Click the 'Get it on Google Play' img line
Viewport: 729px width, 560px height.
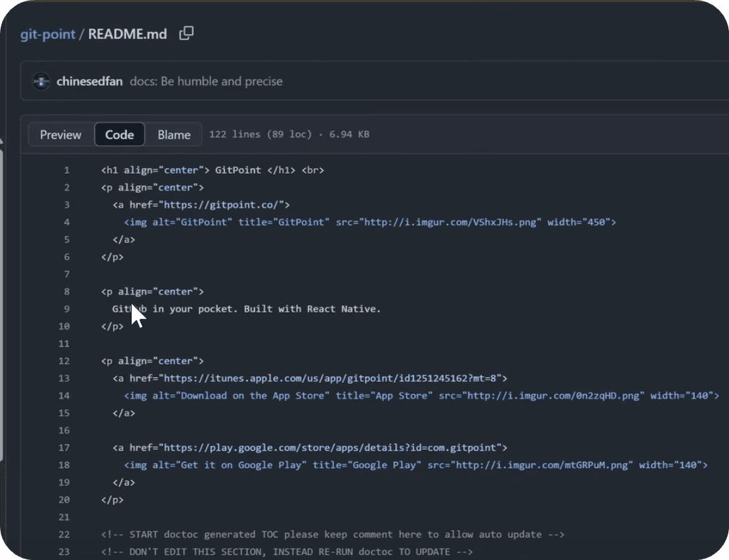coord(416,465)
